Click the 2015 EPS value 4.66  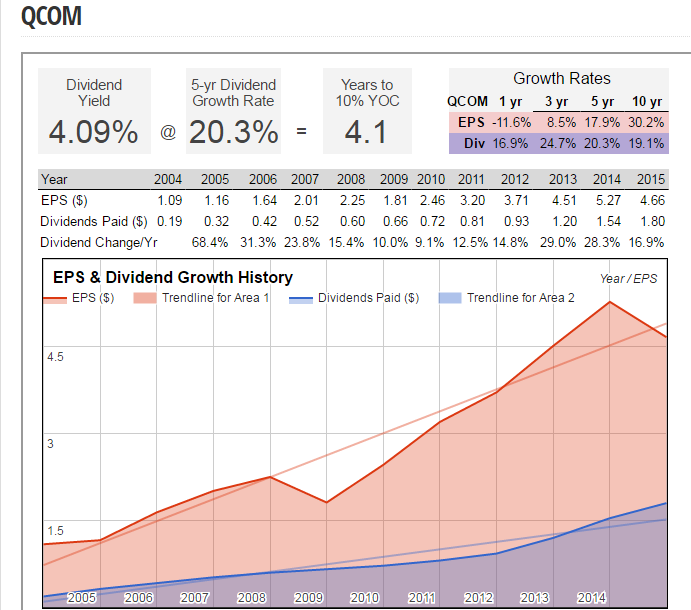pyautogui.click(x=652, y=201)
